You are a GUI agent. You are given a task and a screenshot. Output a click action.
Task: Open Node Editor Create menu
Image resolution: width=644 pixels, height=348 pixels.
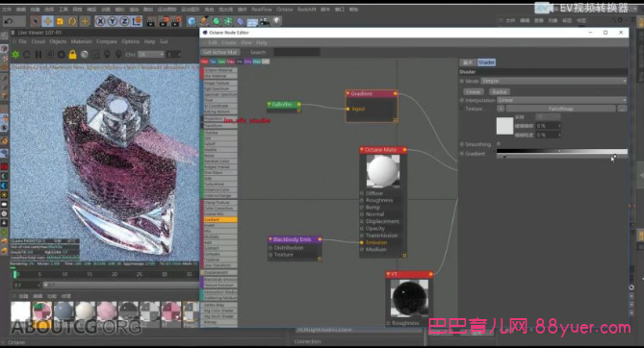[x=229, y=42]
